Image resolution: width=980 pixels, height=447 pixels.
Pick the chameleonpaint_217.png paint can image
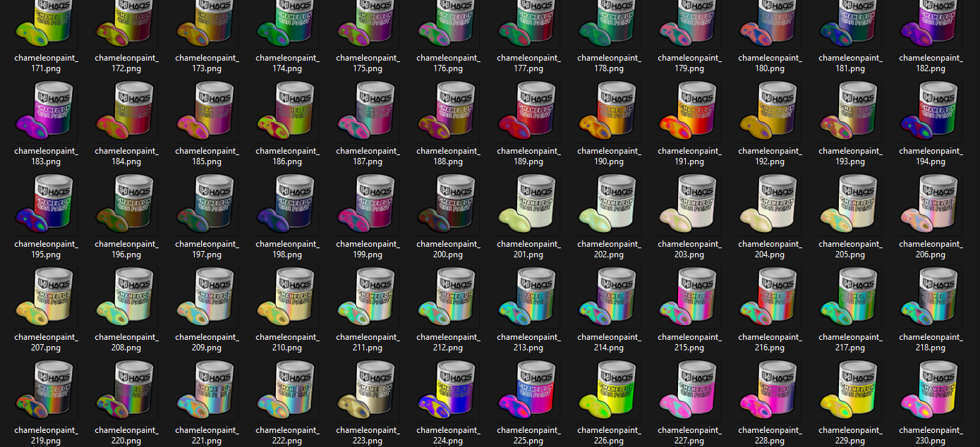tap(850, 297)
